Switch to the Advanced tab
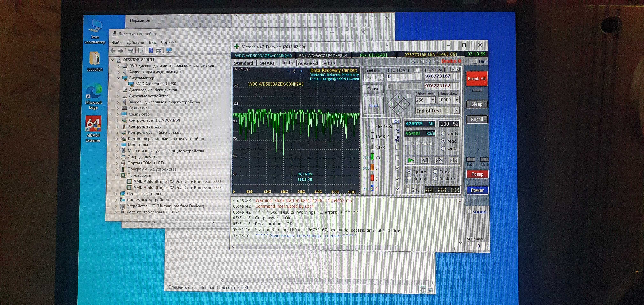The image size is (644, 305). pyautogui.click(x=308, y=63)
